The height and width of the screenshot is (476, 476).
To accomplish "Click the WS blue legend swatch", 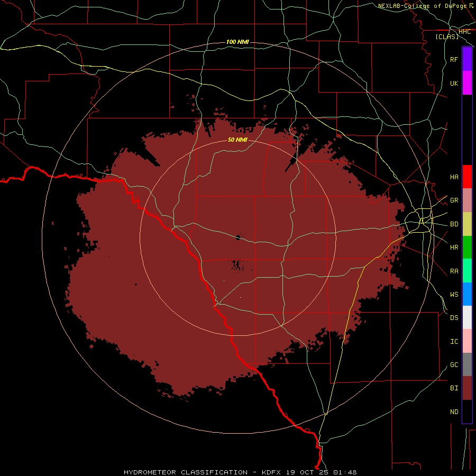I will click(467, 294).
